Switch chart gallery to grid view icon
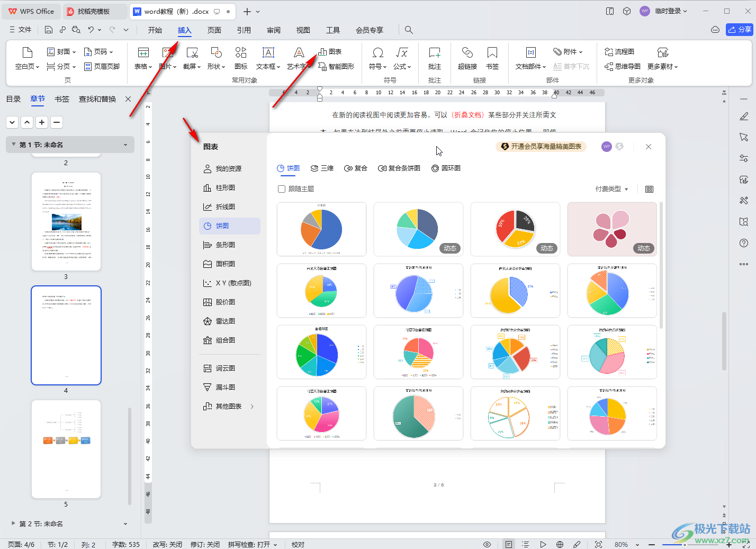Screen dimensions: 756x549 [x=650, y=190]
